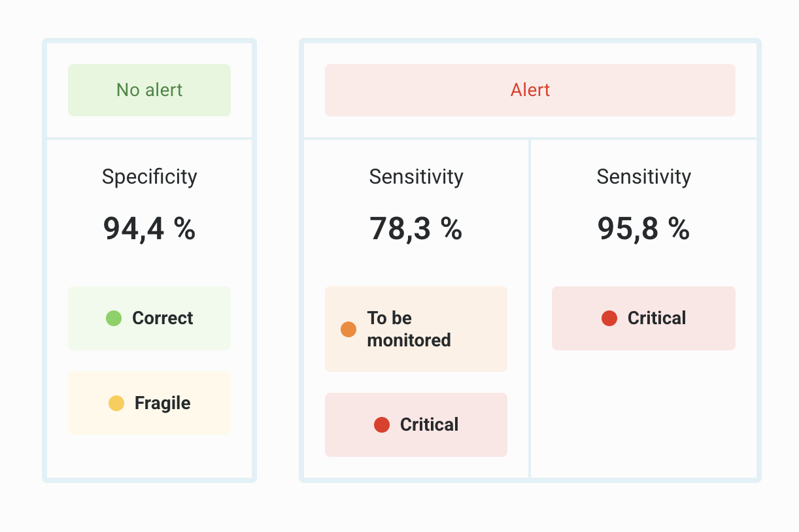Select the No alert header badge

pos(149,90)
